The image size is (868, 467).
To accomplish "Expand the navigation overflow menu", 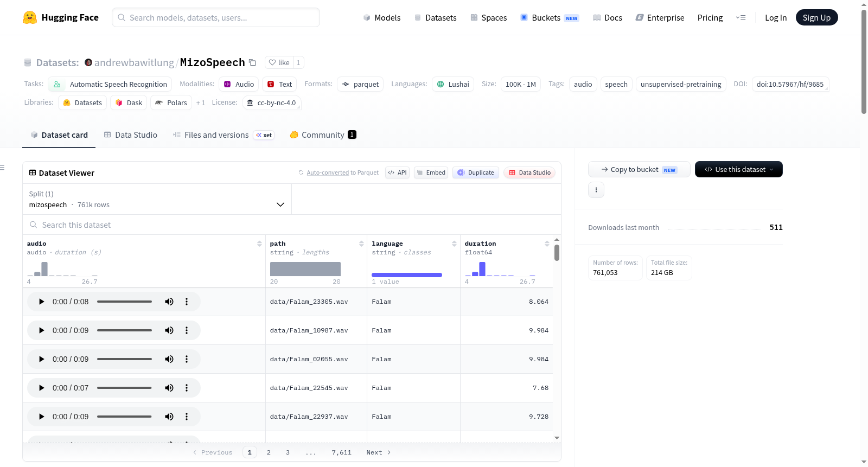I will (x=741, y=17).
